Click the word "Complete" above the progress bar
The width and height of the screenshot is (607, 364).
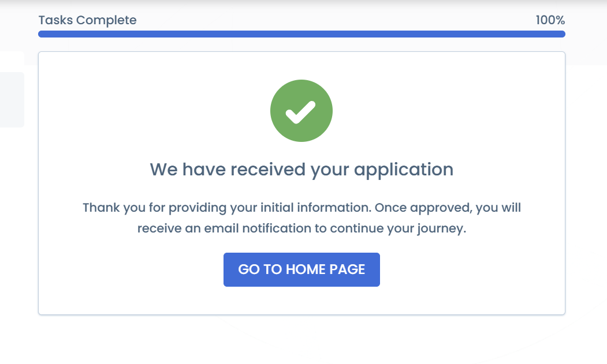(x=106, y=20)
